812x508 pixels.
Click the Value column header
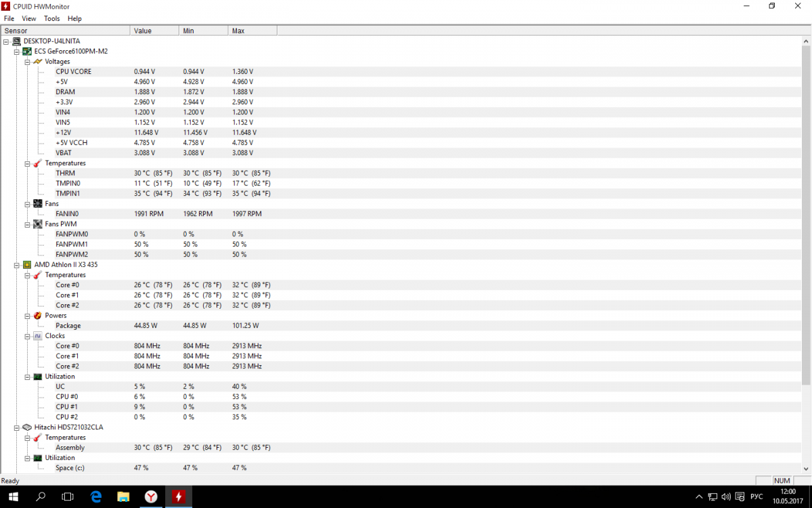tap(155, 30)
